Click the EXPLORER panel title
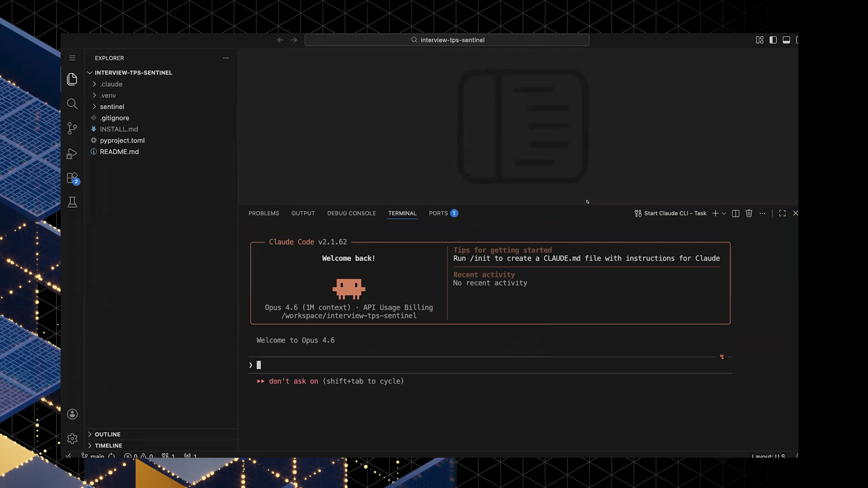The height and width of the screenshot is (488, 868). tap(109, 58)
